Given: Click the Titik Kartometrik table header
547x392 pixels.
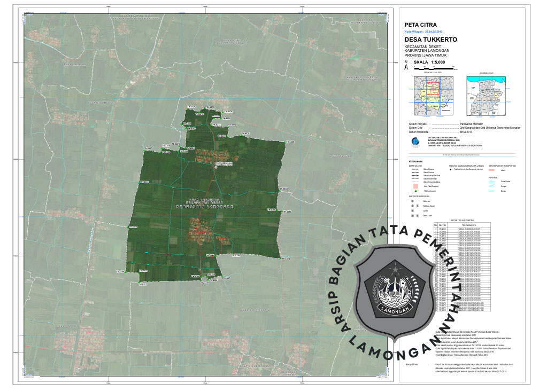Looking at the screenshot, I should tap(468, 224).
